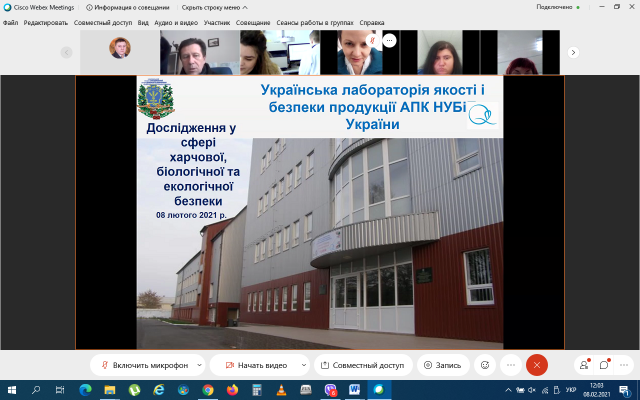Switch keyboard language УКР indicator

pyautogui.click(x=571, y=390)
